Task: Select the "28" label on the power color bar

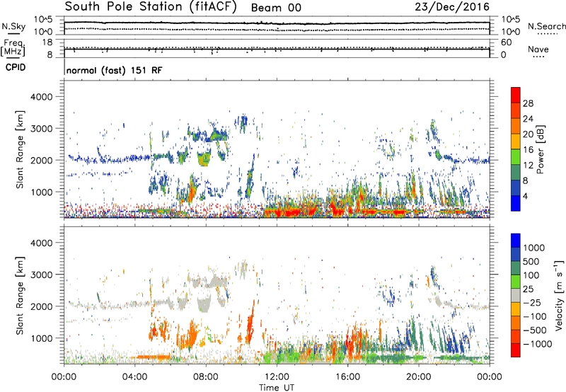Action: click(528, 103)
